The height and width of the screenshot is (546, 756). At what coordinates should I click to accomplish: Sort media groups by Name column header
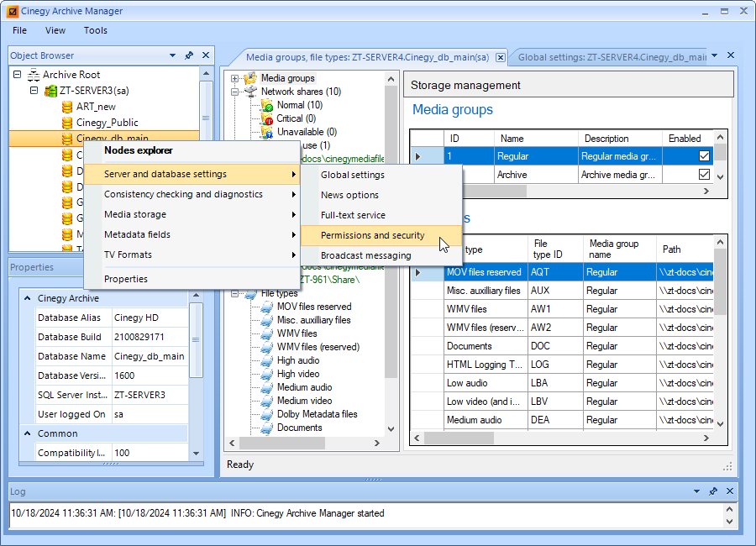(536, 139)
